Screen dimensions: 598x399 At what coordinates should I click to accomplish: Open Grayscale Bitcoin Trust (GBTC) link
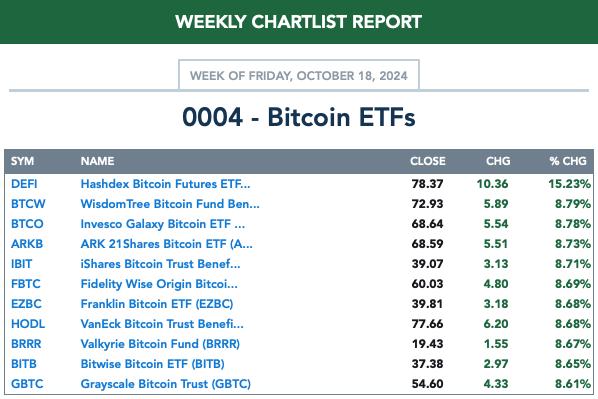(166, 384)
